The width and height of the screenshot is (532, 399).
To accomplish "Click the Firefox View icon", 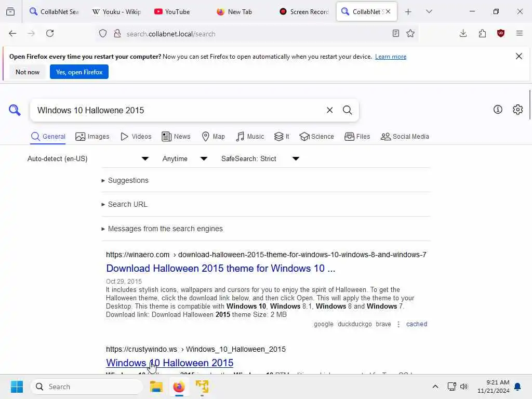I will tap(10, 11).
